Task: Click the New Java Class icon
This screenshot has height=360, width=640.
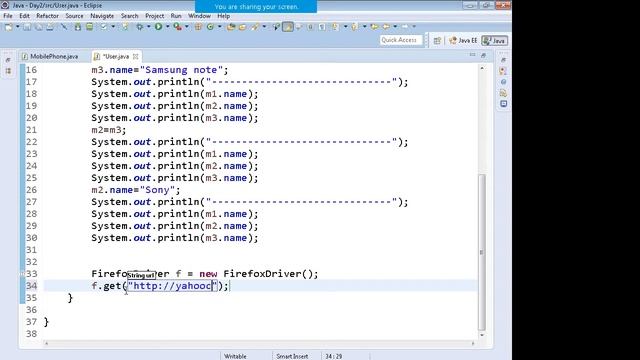Action: 210,27
